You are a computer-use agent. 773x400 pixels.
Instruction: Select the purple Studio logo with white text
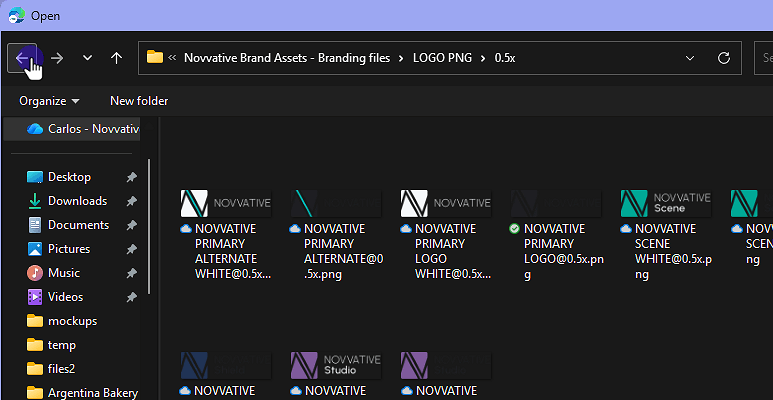coord(336,365)
